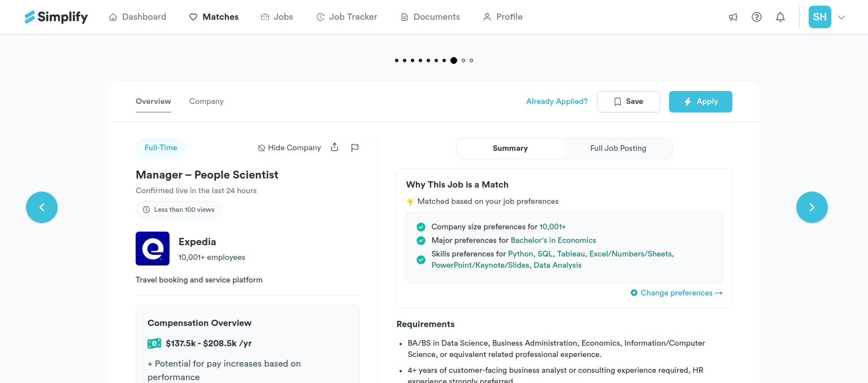Open the notifications bell
The image size is (868, 383).
(x=780, y=17)
